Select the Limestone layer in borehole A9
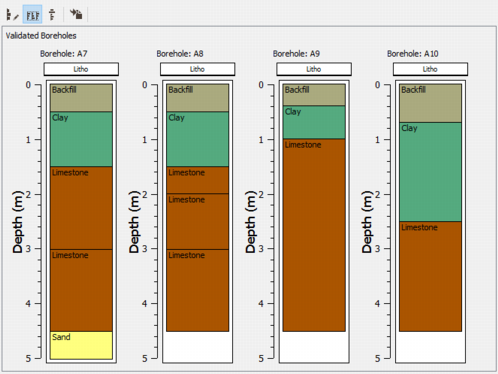The height and width of the screenshot is (374, 498). (x=314, y=235)
